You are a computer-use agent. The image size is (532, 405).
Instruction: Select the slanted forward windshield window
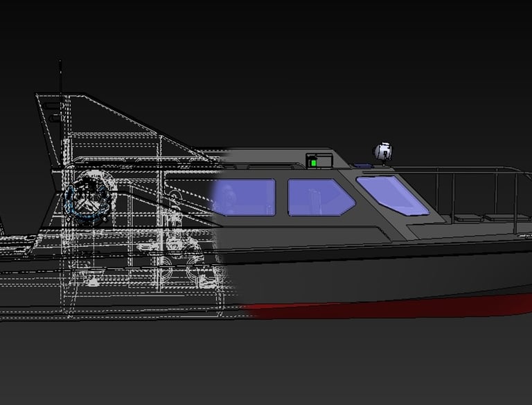393,195
